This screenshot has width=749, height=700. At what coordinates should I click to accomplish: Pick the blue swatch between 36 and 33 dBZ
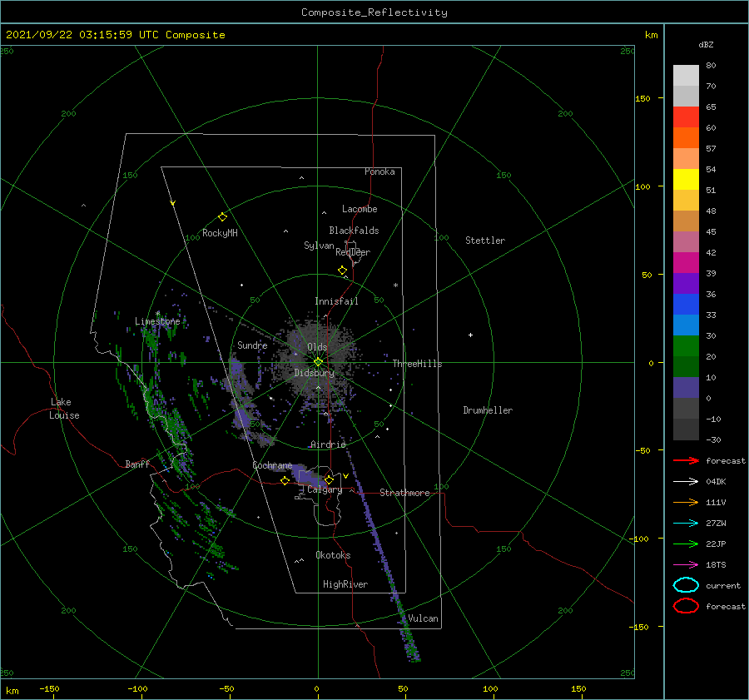[x=686, y=304]
